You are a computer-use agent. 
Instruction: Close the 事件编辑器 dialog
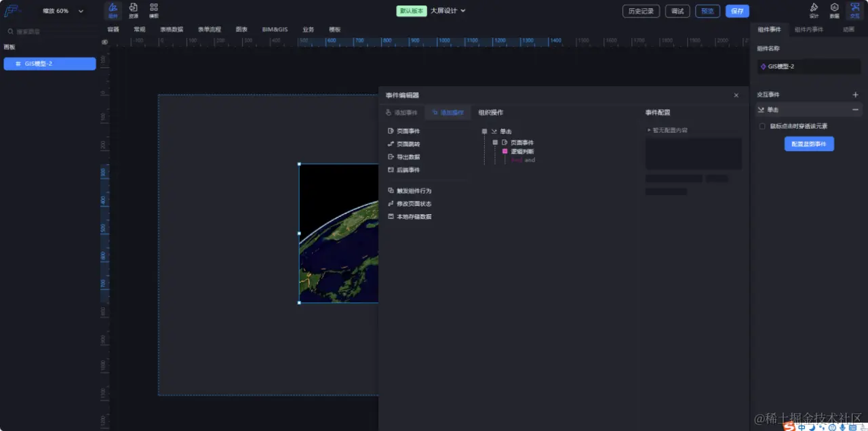736,96
